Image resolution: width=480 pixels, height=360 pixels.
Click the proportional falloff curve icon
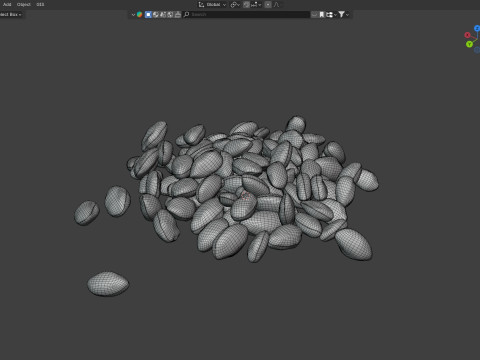coord(277,5)
